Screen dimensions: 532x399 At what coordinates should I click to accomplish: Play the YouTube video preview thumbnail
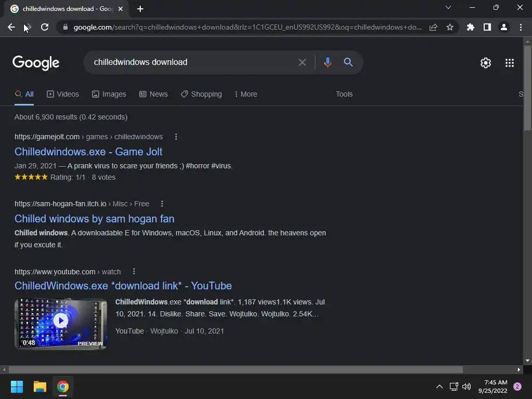[x=61, y=324]
